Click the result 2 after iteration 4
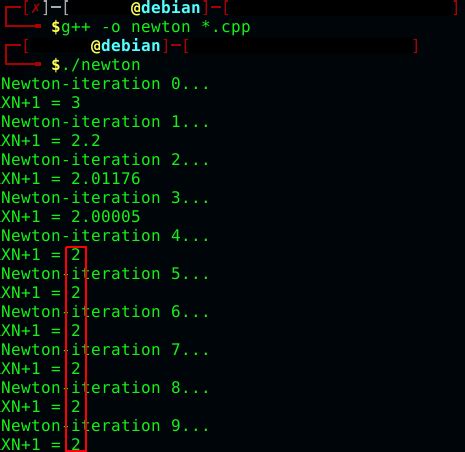Viewport: 465px width, 452px height. [76, 255]
